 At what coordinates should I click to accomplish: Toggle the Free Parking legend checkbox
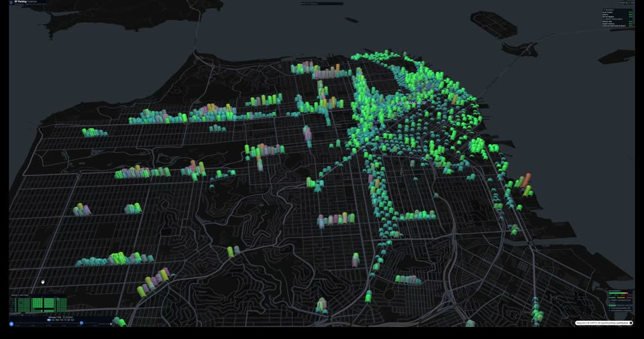pos(610,308)
